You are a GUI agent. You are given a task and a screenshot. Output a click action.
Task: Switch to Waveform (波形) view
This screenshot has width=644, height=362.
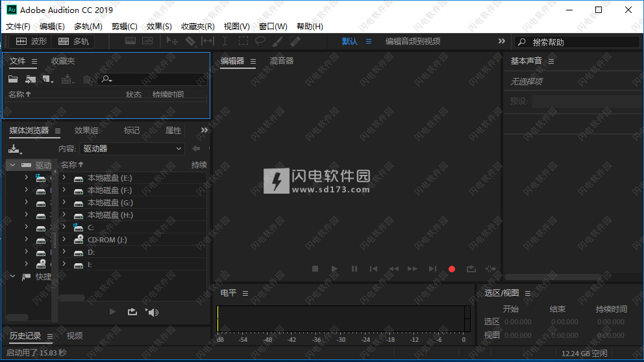click(x=31, y=42)
